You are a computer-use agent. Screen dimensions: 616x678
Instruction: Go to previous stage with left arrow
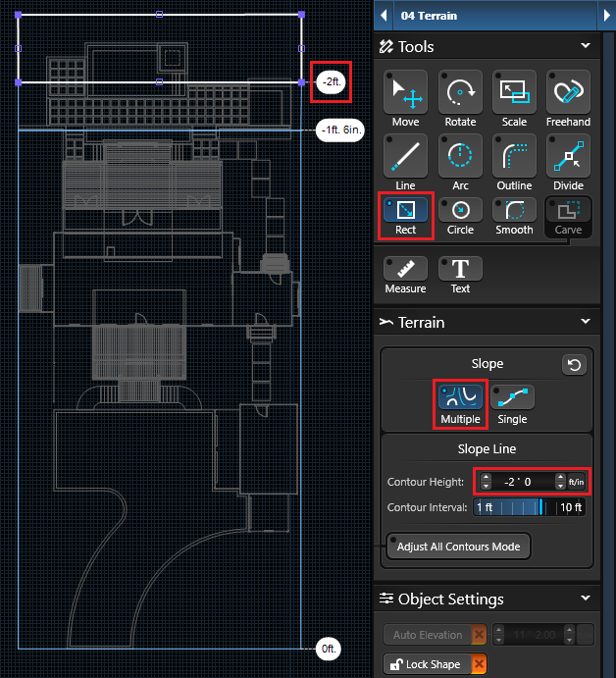(x=384, y=16)
